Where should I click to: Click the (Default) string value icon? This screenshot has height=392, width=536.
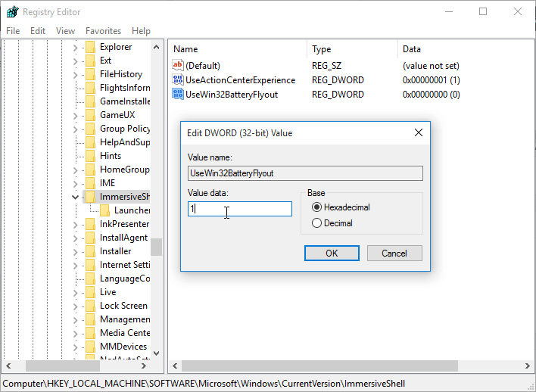178,65
